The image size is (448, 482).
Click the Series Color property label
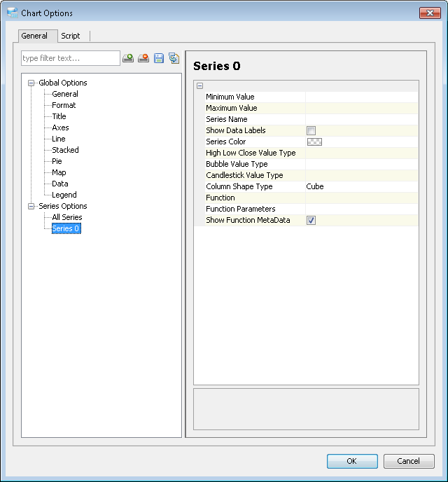226,142
